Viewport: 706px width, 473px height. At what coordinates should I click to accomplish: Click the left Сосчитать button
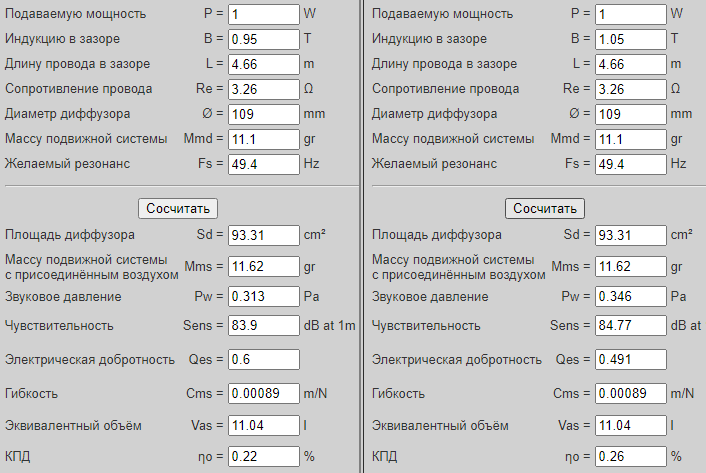178,208
